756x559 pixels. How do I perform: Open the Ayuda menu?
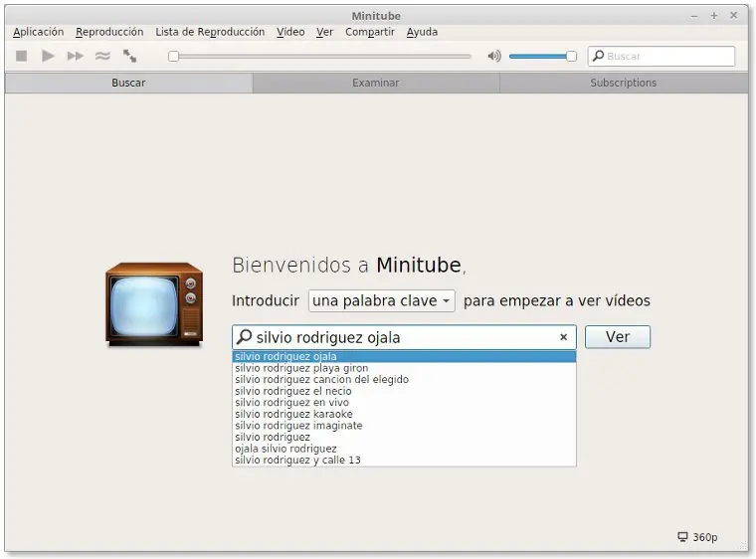[x=422, y=32]
